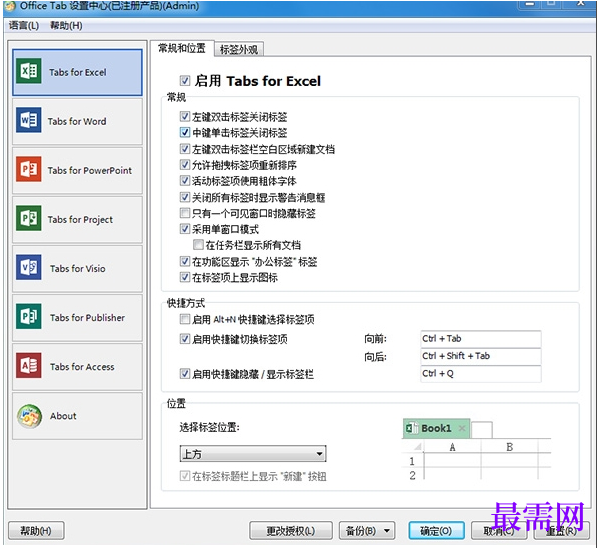Image resolution: width=603 pixels, height=548 pixels.
Task: Click the empty new tab box beside Book1
Action: (481, 430)
